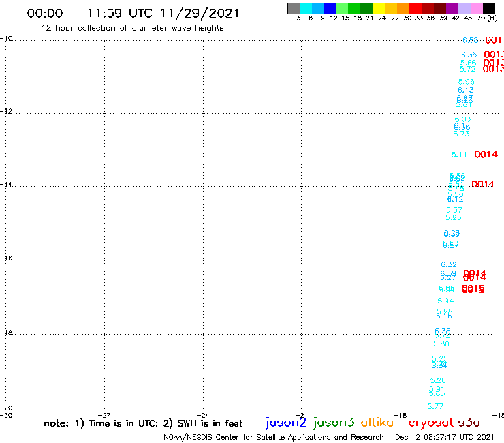Click the lavender 45 ft legend swatch
The image size is (504, 443).
click(464, 8)
